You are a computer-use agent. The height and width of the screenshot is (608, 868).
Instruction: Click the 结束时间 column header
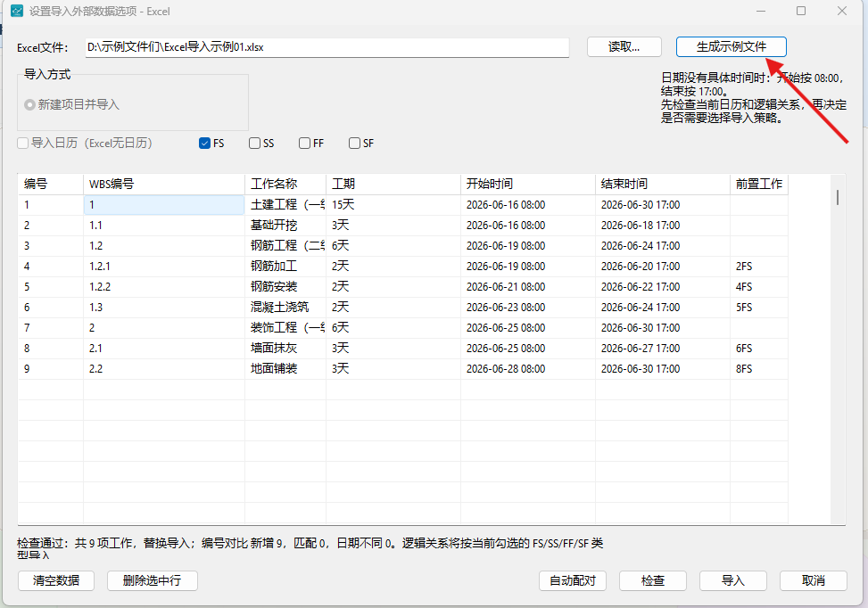point(663,185)
